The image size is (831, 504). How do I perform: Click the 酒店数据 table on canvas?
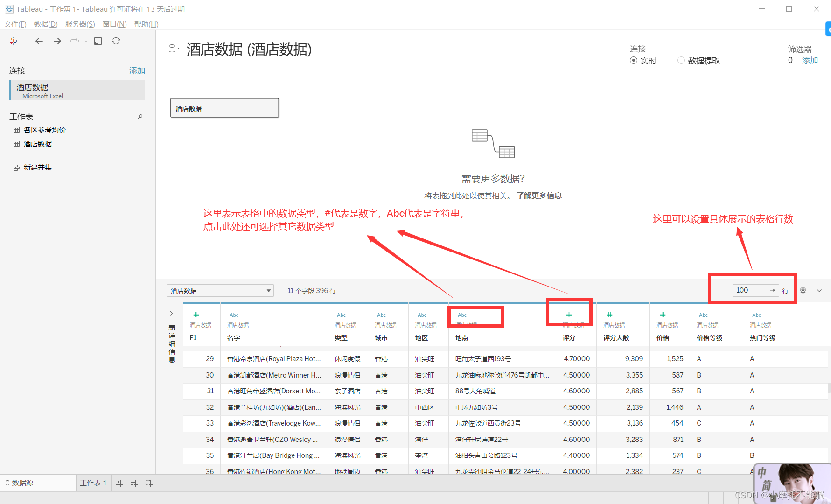pos(224,108)
